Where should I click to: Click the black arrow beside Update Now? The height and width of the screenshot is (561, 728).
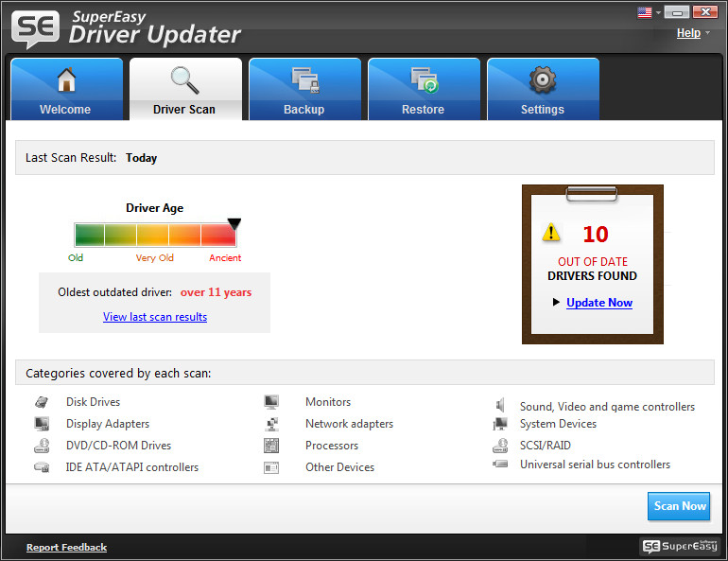point(556,303)
